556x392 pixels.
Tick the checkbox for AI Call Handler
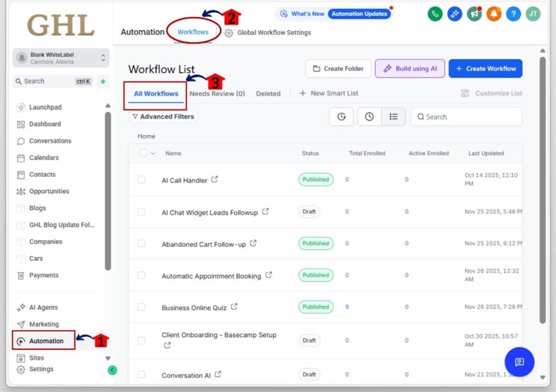[141, 180]
